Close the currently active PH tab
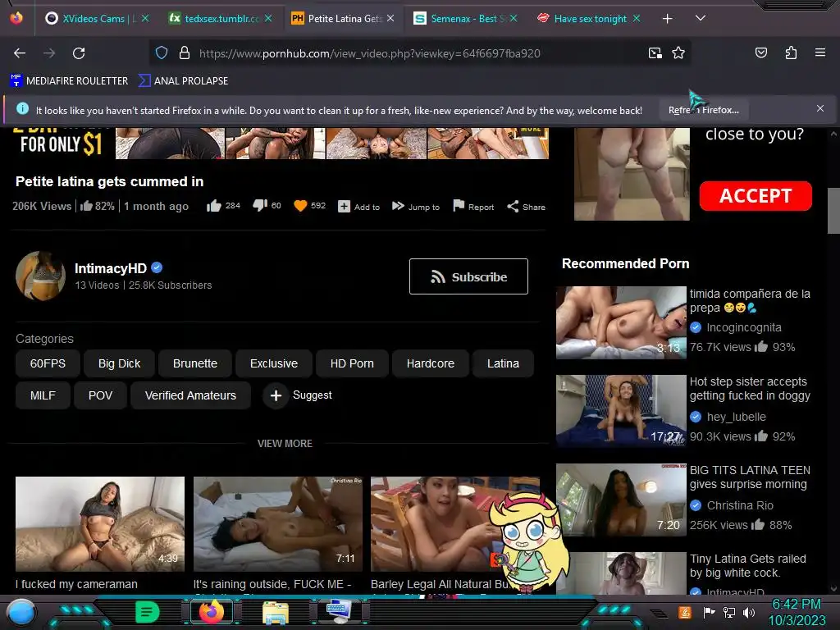 tap(390, 18)
